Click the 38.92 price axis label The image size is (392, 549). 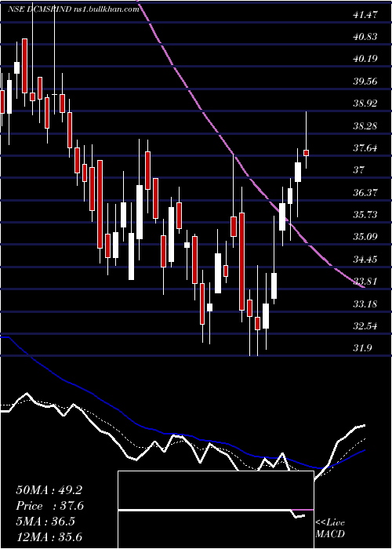[x=365, y=104]
